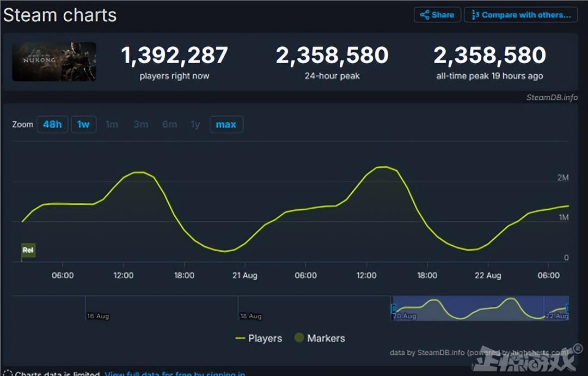This screenshot has width=588, height=376.
Task: Click View full data by signing in
Action: [174, 374]
